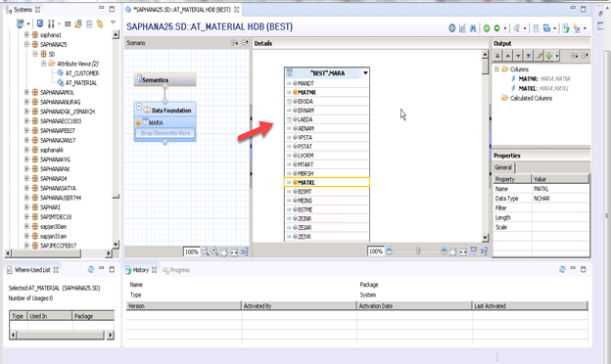Click the move to top button in Output
The width and height of the screenshot is (611, 364).
click(x=497, y=56)
